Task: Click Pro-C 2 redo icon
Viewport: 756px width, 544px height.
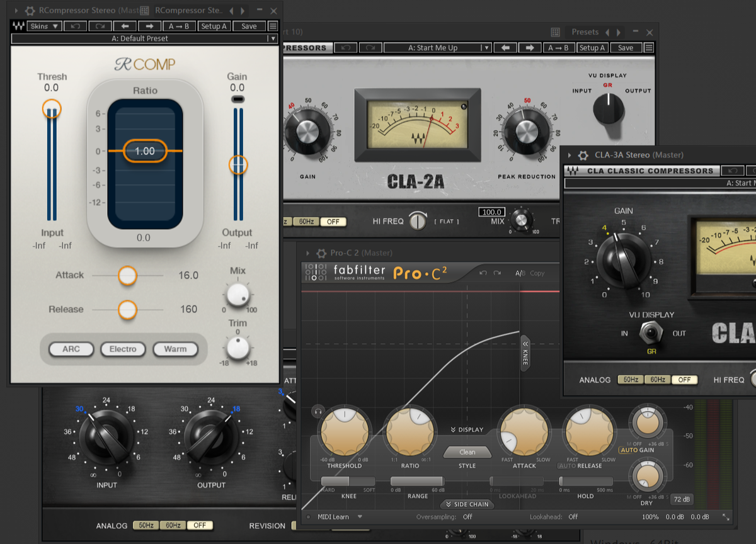Action: click(498, 273)
